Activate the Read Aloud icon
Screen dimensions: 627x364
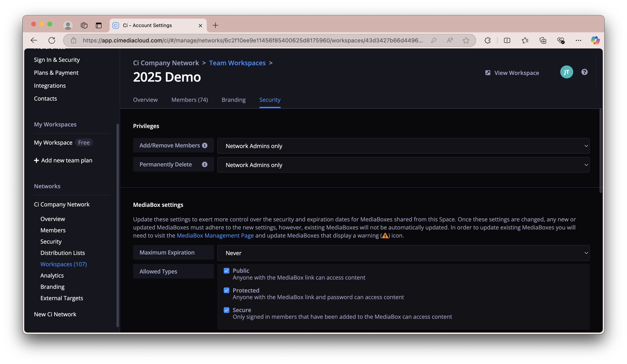[x=450, y=40]
